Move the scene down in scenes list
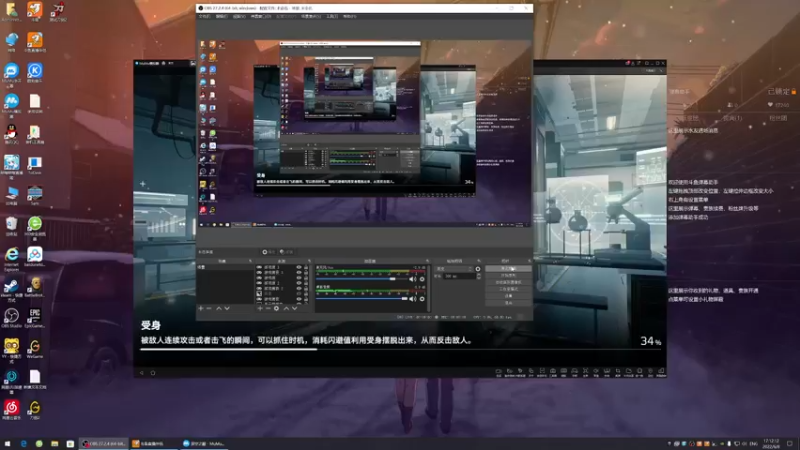The width and height of the screenshot is (800, 450). 227,308
